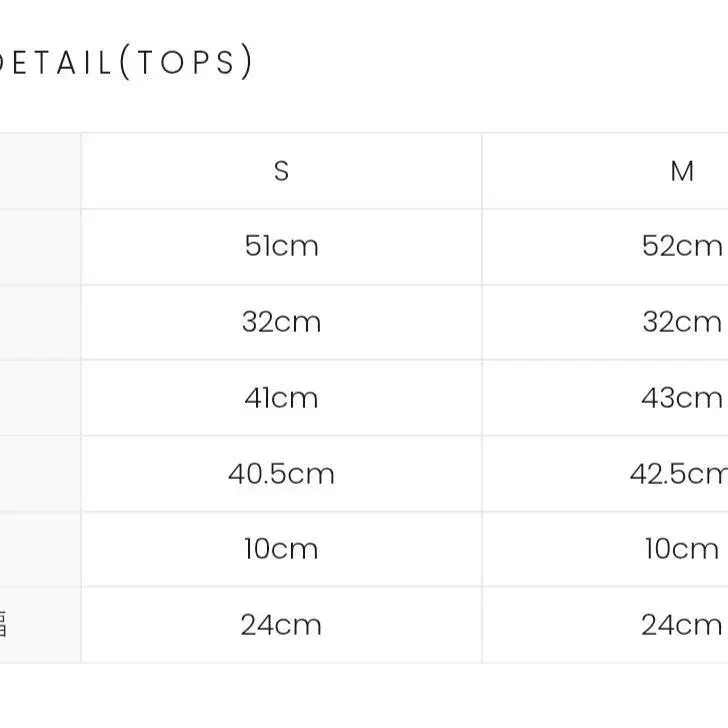Select the M size column header
Image resolution: width=728 pixels, height=728 pixels.
point(682,171)
